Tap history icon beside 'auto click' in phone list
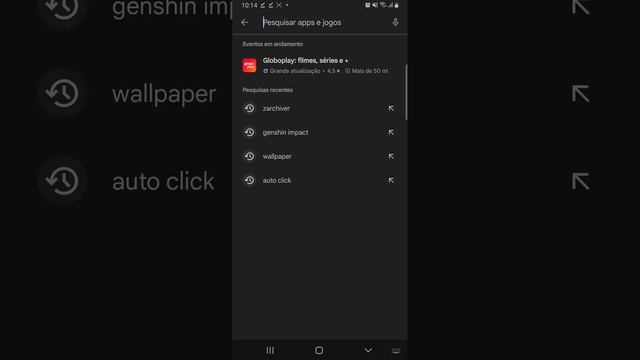The image size is (640, 360). click(249, 180)
